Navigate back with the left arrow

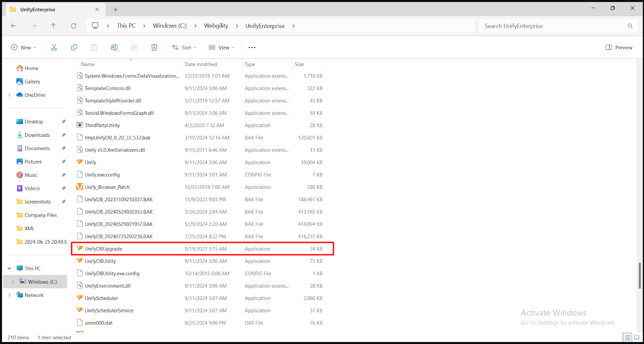pyautogui.click(x=14, y=26)
